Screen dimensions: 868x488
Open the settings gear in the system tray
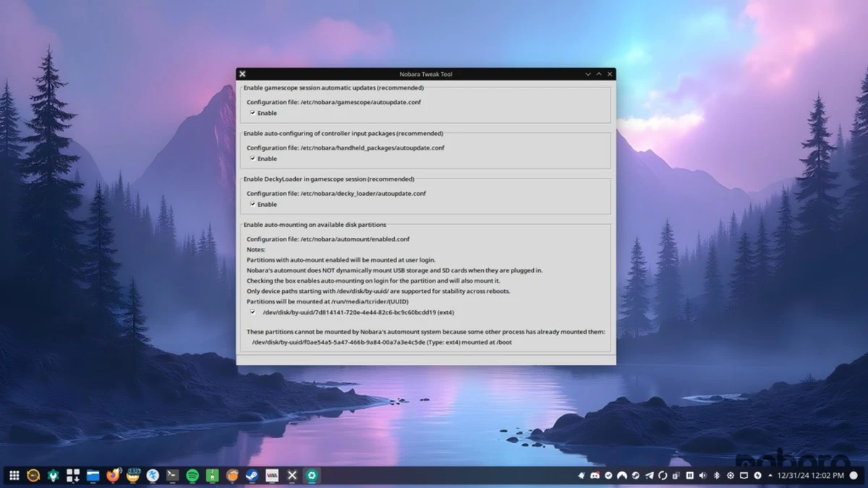731,476
